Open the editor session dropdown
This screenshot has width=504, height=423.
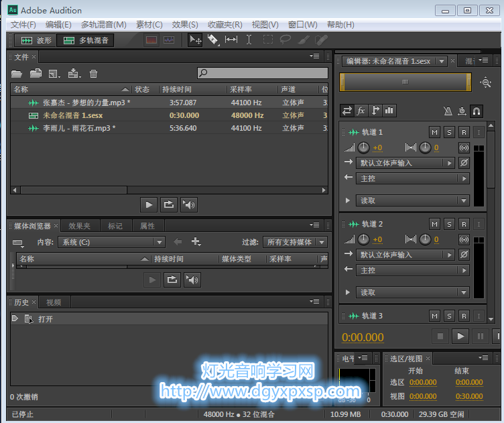[442, 61]
